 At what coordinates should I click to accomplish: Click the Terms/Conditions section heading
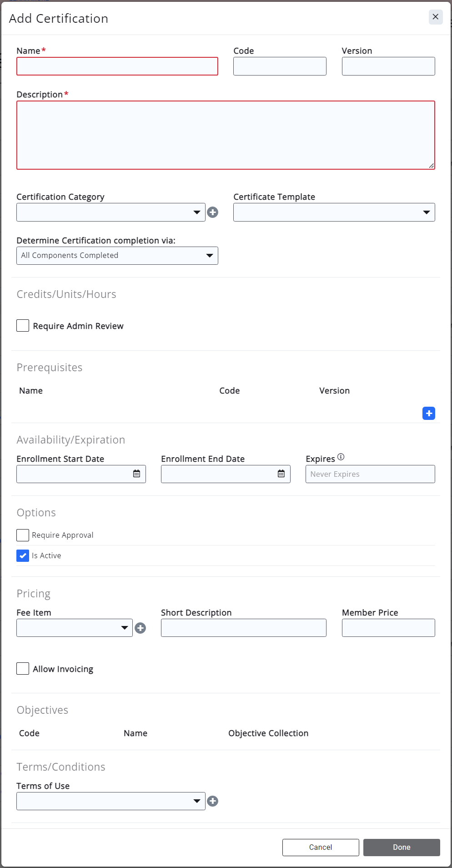pyautogui.click(x=61, y=767)
